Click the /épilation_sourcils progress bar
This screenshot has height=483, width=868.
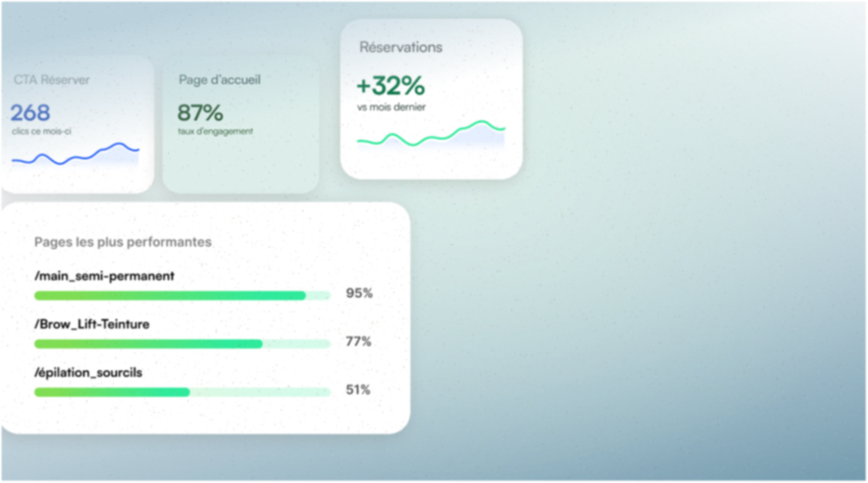(x=182, y=392)
